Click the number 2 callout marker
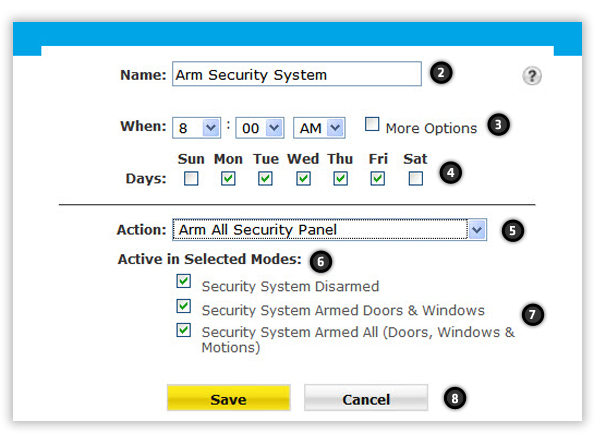Image resolution: width=600 pixels, height=445 pixels. pyautogui.click(x=440, y=73)
